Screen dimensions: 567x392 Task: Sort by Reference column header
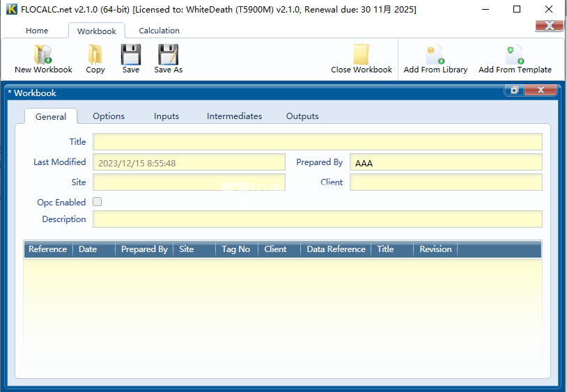click(x=49, y=249)
